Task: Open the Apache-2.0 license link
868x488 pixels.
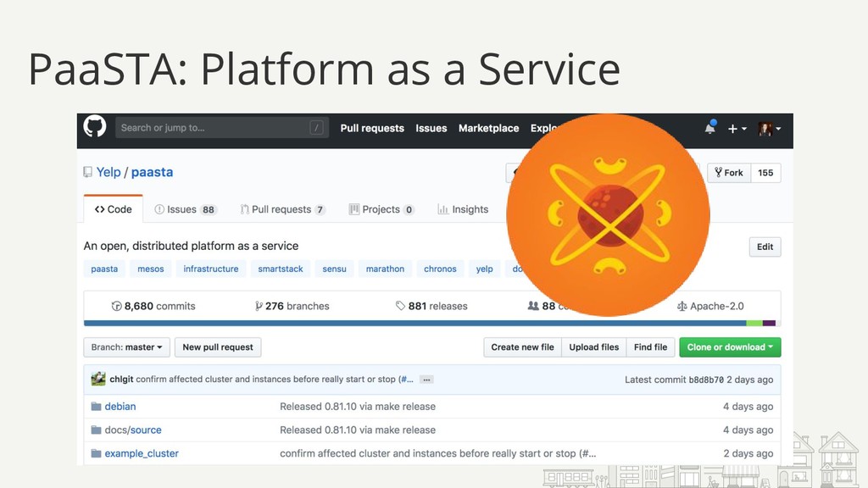Action: coord(711,306)
